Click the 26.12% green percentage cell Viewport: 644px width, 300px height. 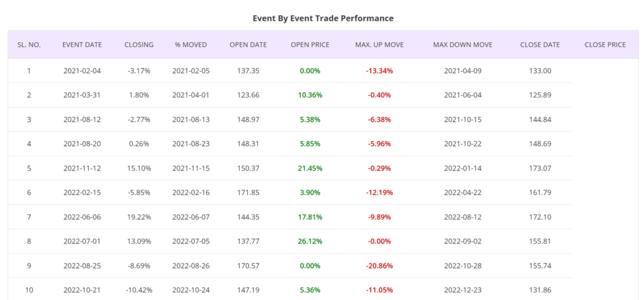click(x=310, y=242)
